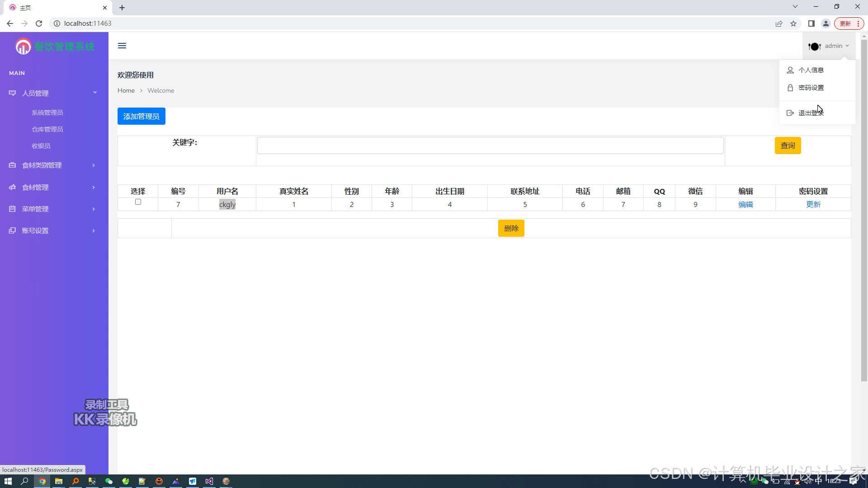The image size is (868, 488).
Task: Click the 更新 password link for ckgly
Action: click(x=813, y=205)
